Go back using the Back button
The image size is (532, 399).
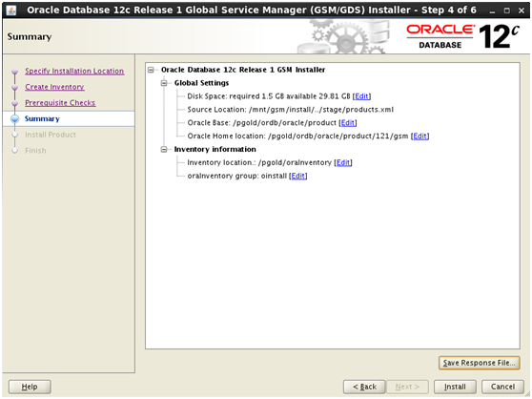[364, 387]
